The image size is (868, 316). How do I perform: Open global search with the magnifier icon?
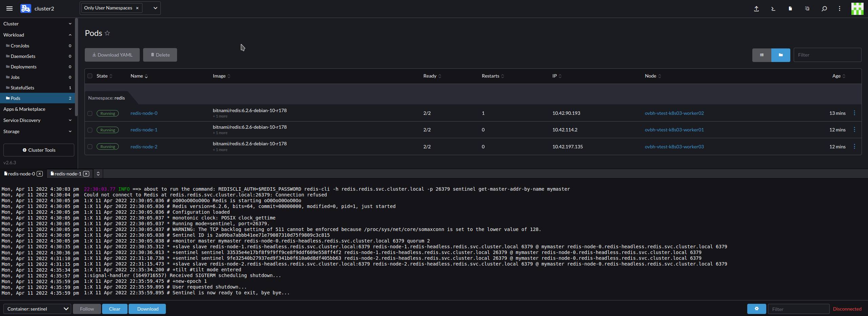tap(824, 8)
